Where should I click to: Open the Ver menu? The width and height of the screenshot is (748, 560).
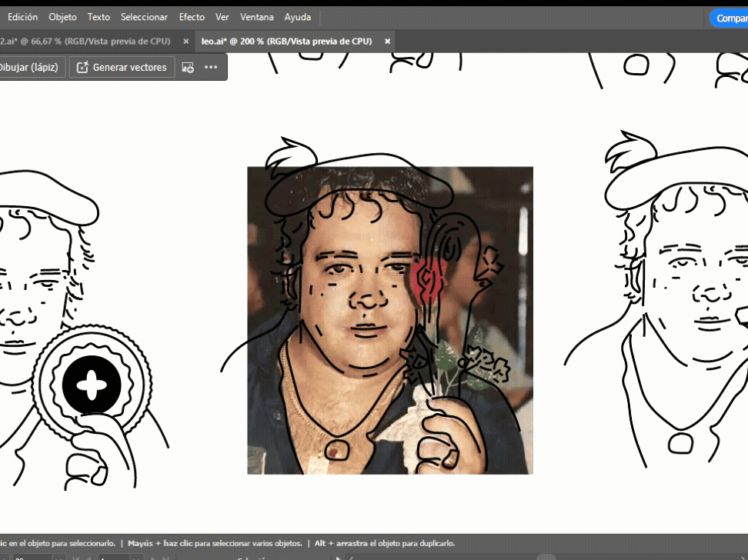(x=222, y=17)
